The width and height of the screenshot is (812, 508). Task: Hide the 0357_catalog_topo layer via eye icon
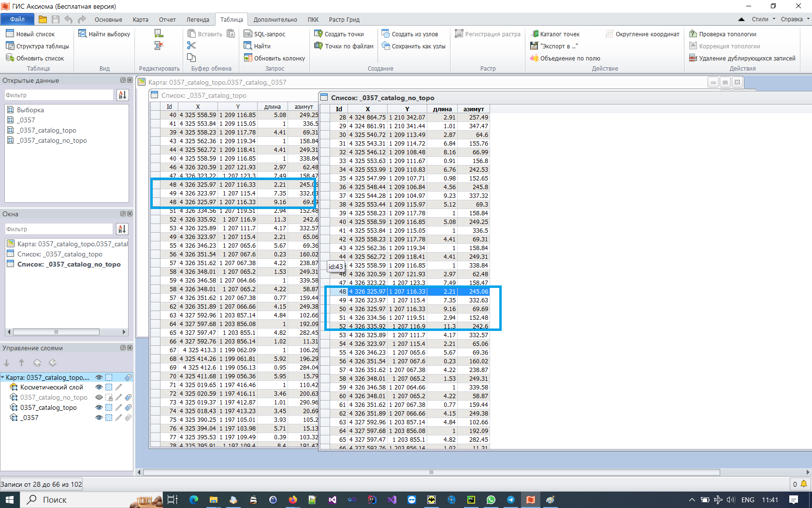point(99,407)
